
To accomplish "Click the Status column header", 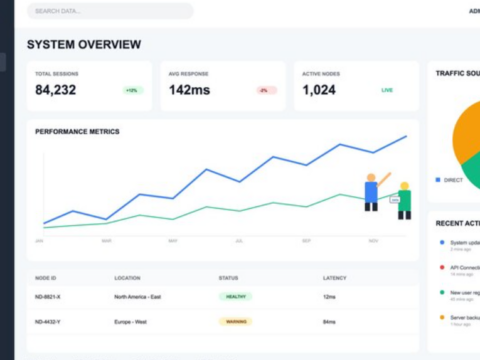I will tap(228, 278).
